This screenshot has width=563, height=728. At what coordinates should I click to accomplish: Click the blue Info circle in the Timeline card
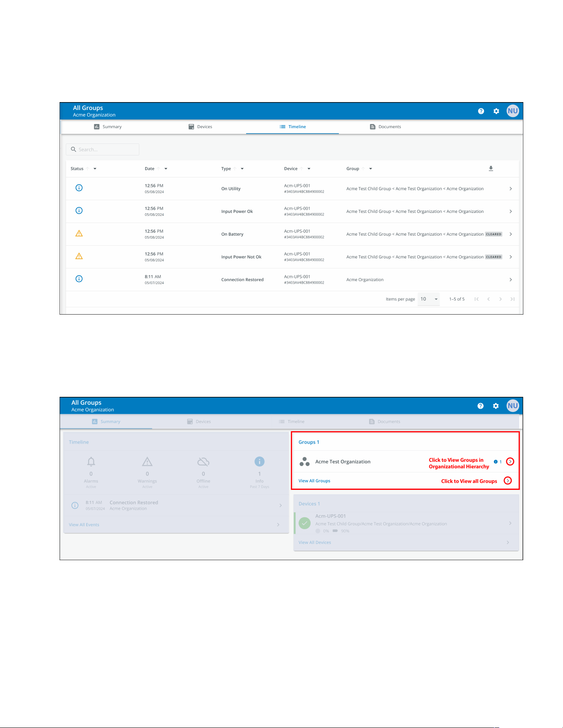click(x=259, y=461)
